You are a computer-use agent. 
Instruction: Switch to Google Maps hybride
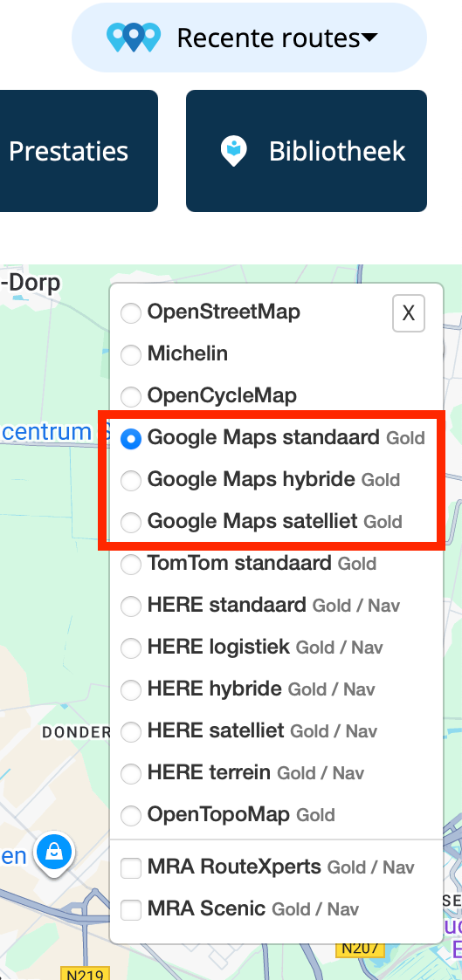click(131, 480)
